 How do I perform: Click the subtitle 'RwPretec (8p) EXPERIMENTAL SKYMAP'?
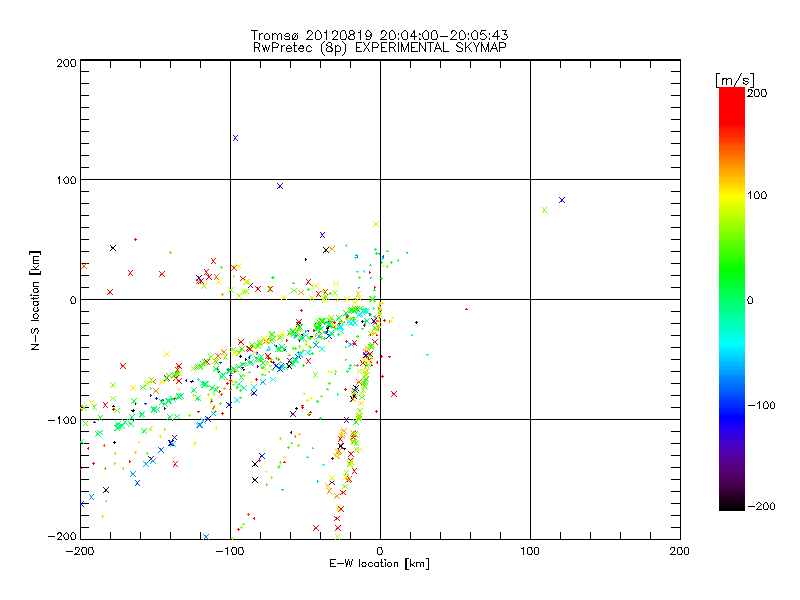pos(380,48)
